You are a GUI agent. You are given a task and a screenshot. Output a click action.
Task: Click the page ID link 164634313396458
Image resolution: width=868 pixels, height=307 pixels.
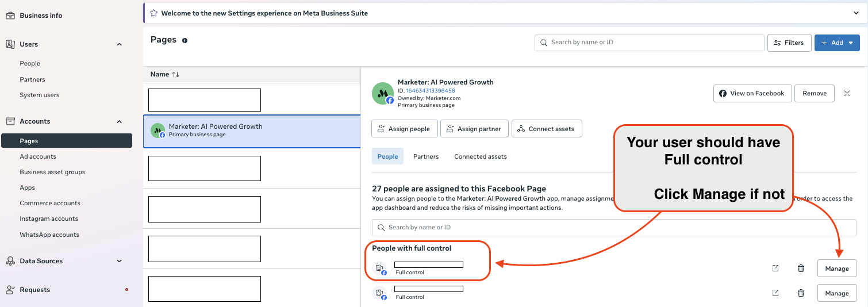pos(431,91)
